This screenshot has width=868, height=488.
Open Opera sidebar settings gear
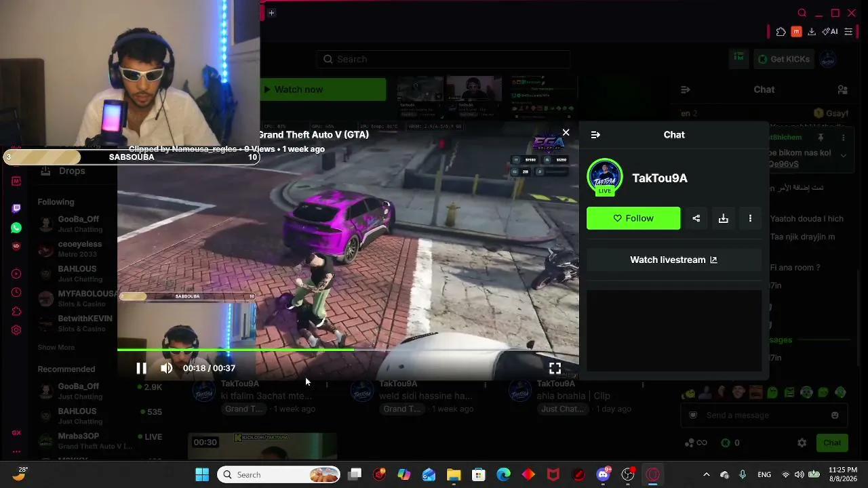pyautogui.click(x=16, y=330)
